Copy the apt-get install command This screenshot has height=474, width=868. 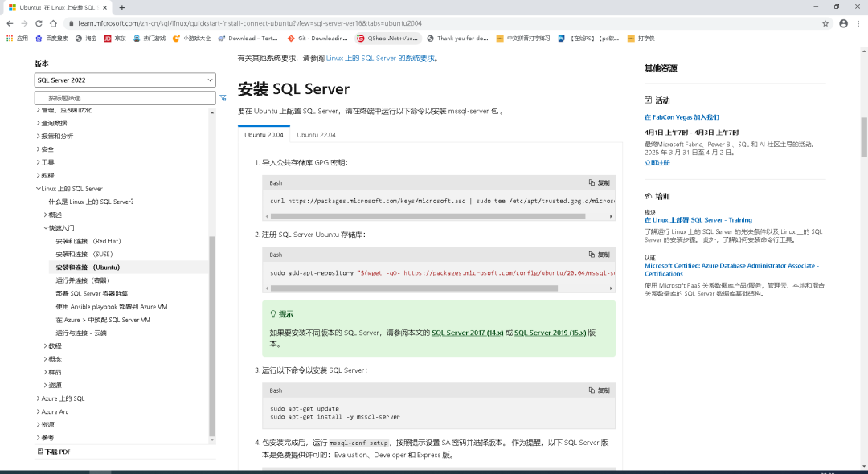pos(600,390)
